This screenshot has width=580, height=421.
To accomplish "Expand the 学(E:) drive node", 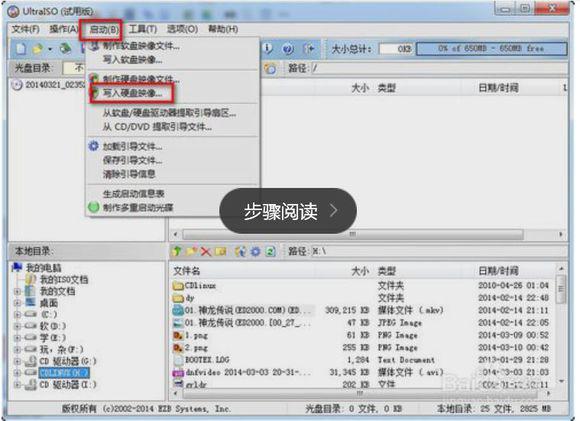I will pyautogui.click(x=17, y=338).
